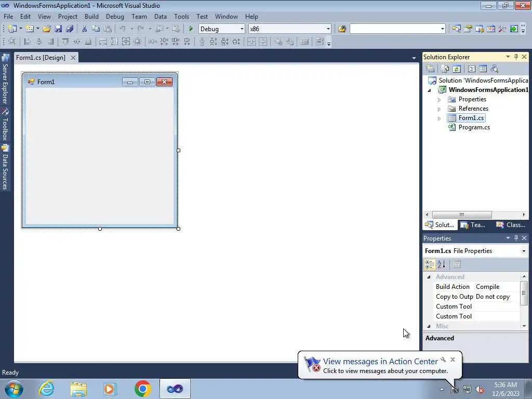This screenshot has height=399, width=532.
Task: Open the Data Sources side tab
Action: pyautogui.click(x=5, y=167)
